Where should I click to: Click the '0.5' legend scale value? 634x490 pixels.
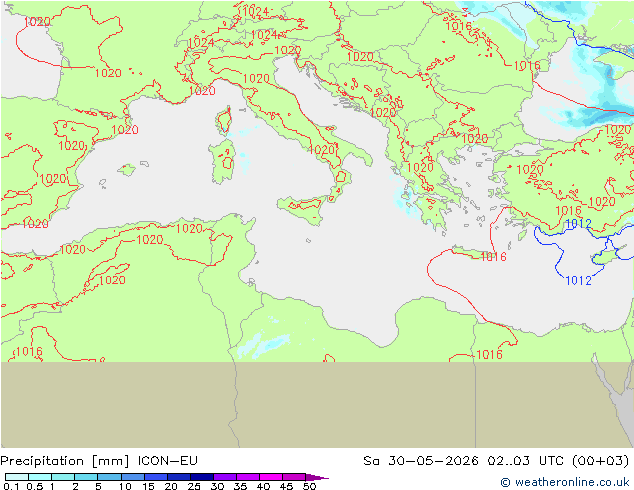pyautogui.click(x=35, y=486)
